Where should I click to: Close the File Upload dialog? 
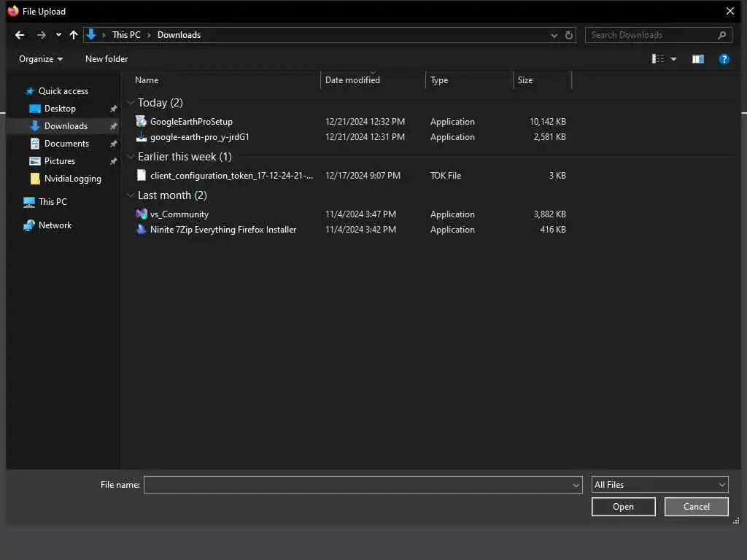729,11
